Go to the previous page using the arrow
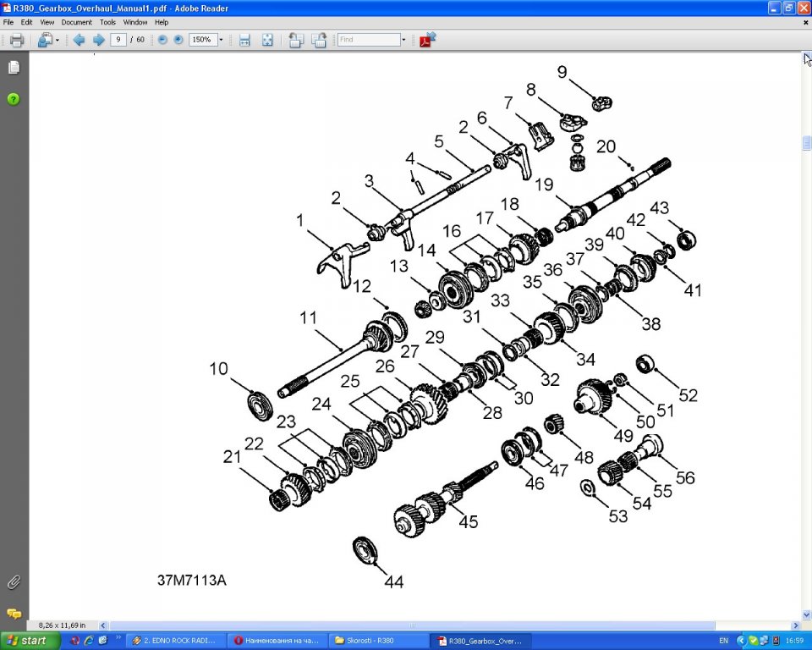Screen dimensions: 812x650 (x=79, y=40)
